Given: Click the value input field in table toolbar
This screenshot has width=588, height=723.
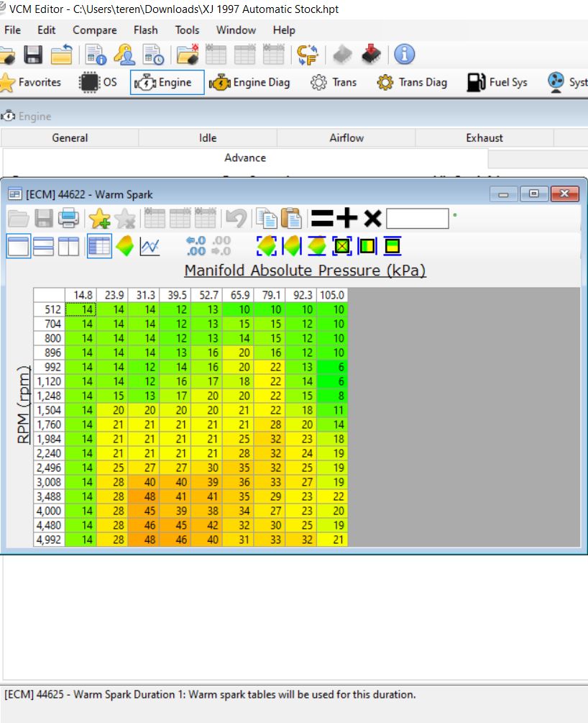Looking at the screenshot, I should tap(417, 218).
